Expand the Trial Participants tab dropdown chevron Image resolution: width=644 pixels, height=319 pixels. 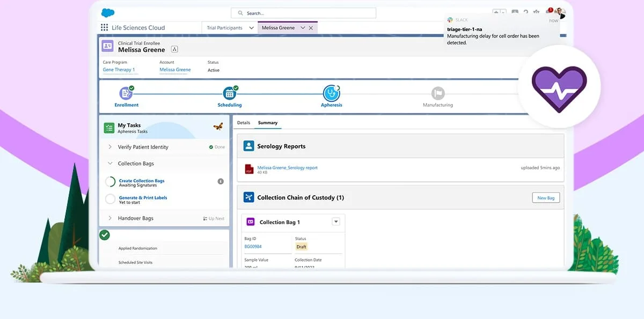tap(252, 28)
